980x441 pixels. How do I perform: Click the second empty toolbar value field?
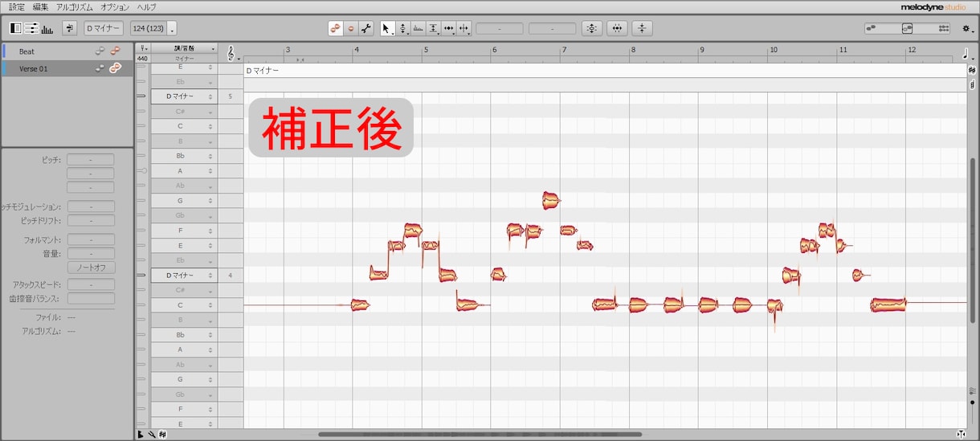(x=552, y=28)
